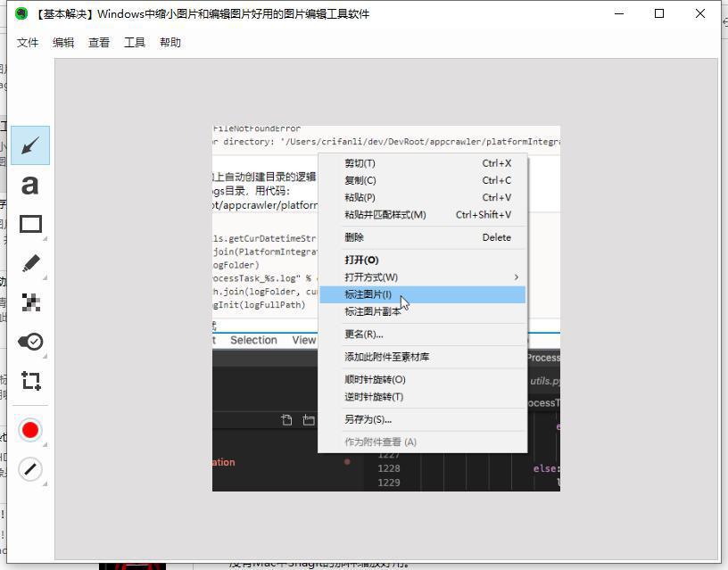This screenshot has height=570, width=728.
Task: Open the 编辑 menu
Action: (x=63, y=43)
